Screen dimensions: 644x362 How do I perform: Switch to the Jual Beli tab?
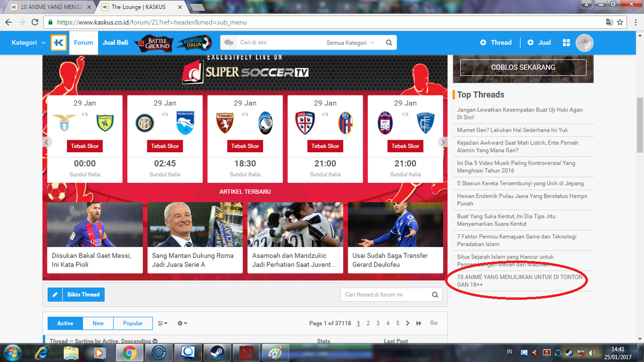[x=115, y=43]
